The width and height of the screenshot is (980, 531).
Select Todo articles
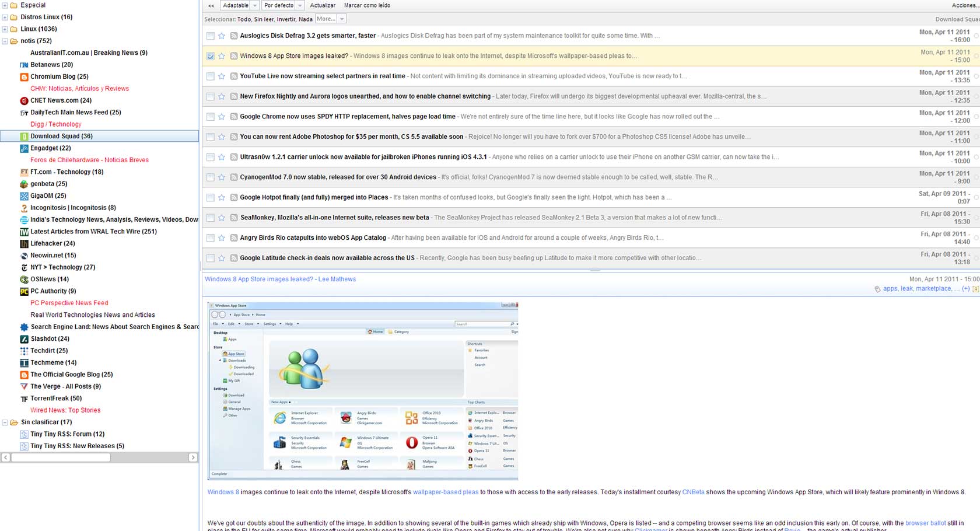tap(244, 19)
